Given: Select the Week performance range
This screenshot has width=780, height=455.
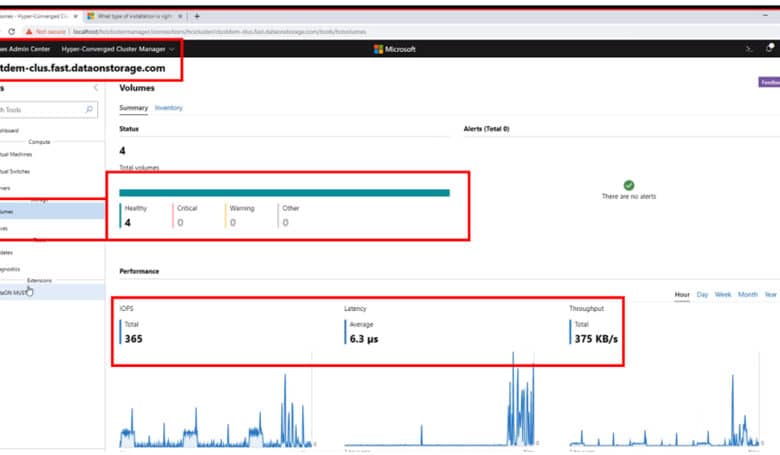Looking at the screenshot, I should (723, 294).
